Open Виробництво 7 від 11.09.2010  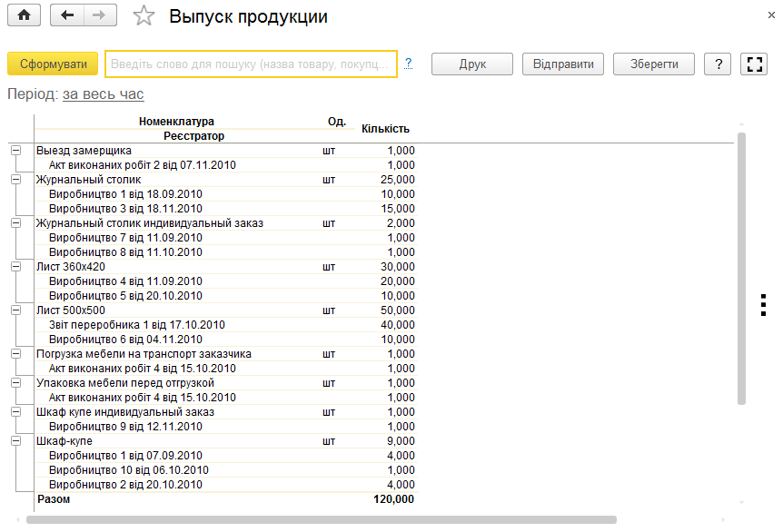(125, 238)
